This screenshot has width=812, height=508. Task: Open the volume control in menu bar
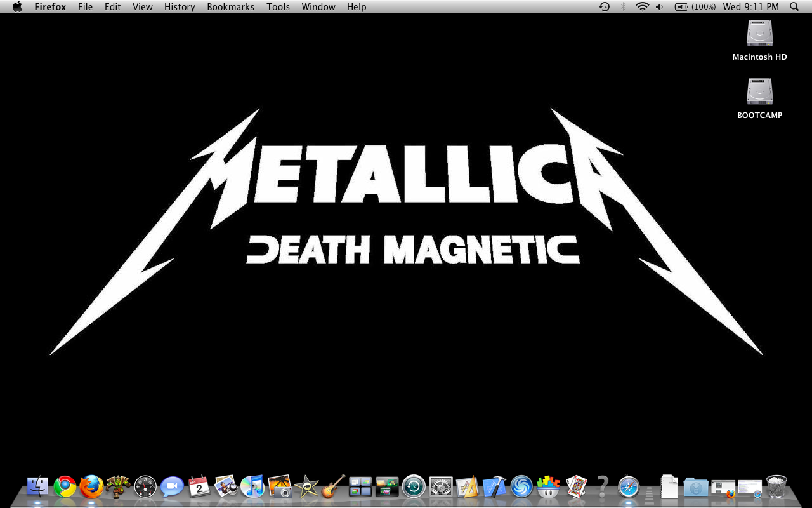point(660,6)
